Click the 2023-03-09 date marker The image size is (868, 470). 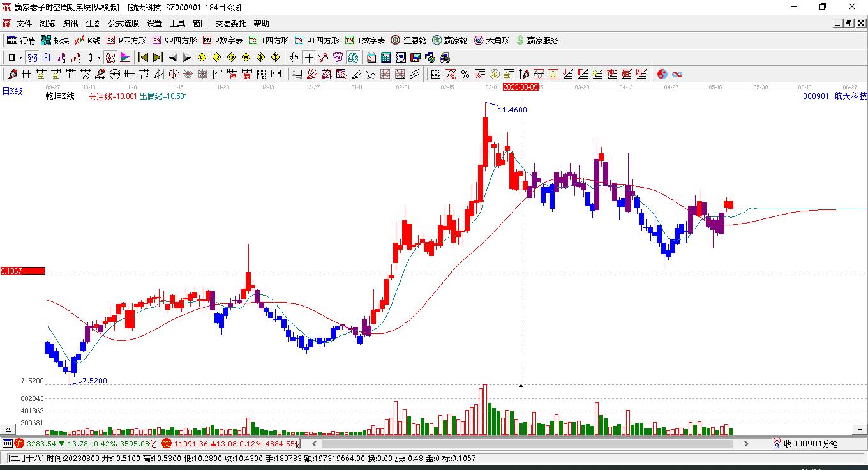click(520, 87)
